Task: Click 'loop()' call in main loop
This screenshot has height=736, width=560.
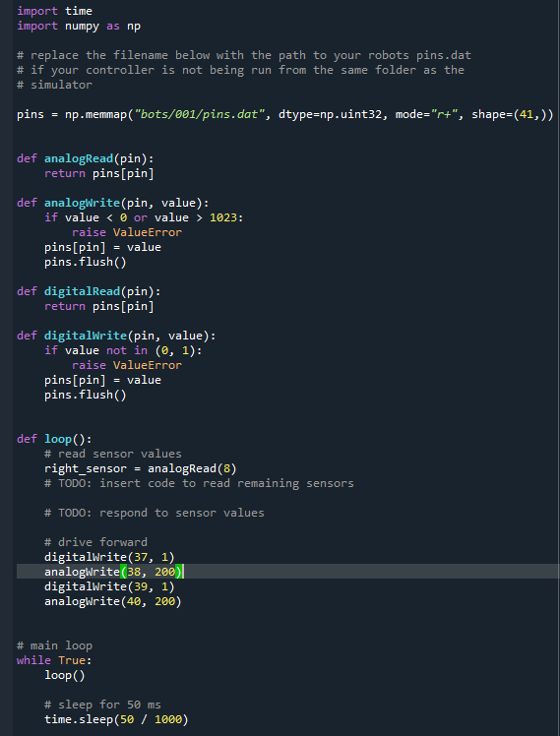Action: tap(65, 675)
